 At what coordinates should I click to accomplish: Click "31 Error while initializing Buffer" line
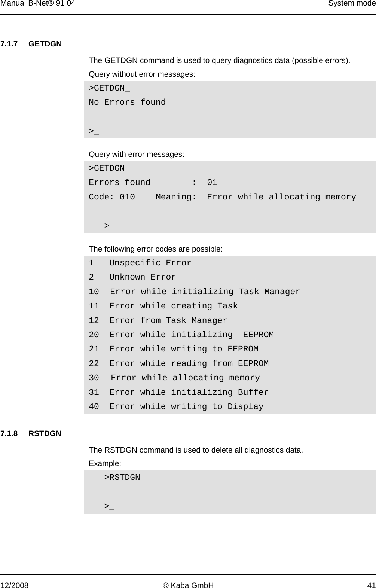pos(178,393)
